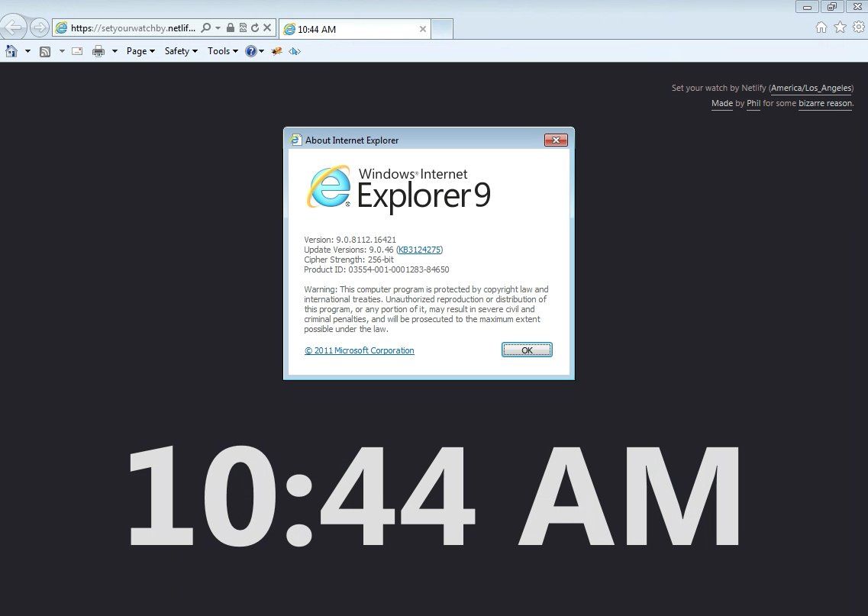
Task: Expand the feeds dropdown arrow
Action: click(62, 51)
